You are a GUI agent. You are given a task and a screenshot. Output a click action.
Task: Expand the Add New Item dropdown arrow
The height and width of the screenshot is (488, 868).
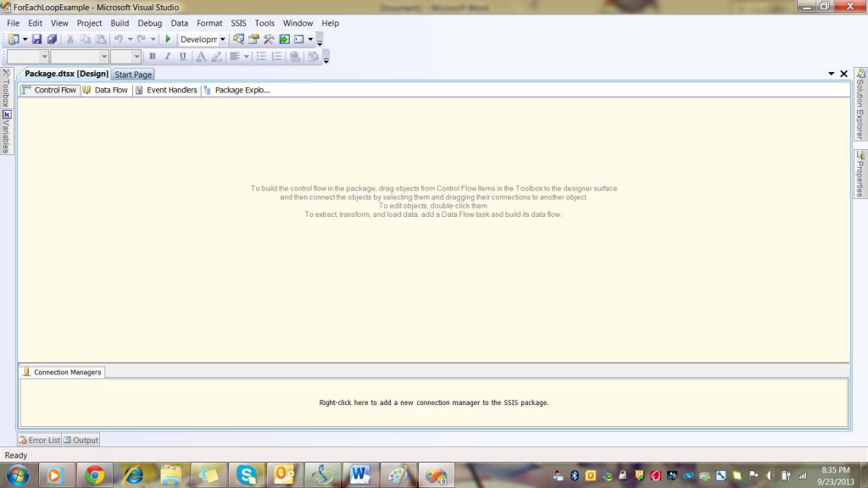pos(25,39)
